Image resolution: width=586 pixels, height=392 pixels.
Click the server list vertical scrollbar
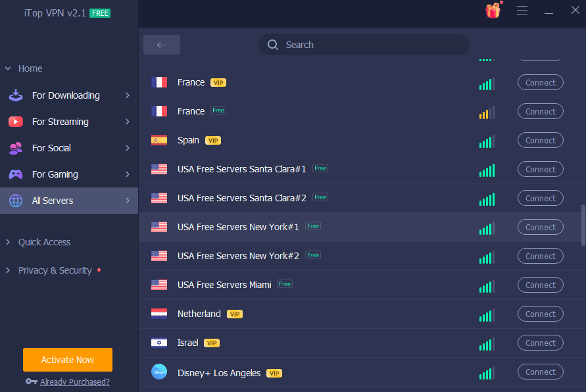[x=583, y=225]
